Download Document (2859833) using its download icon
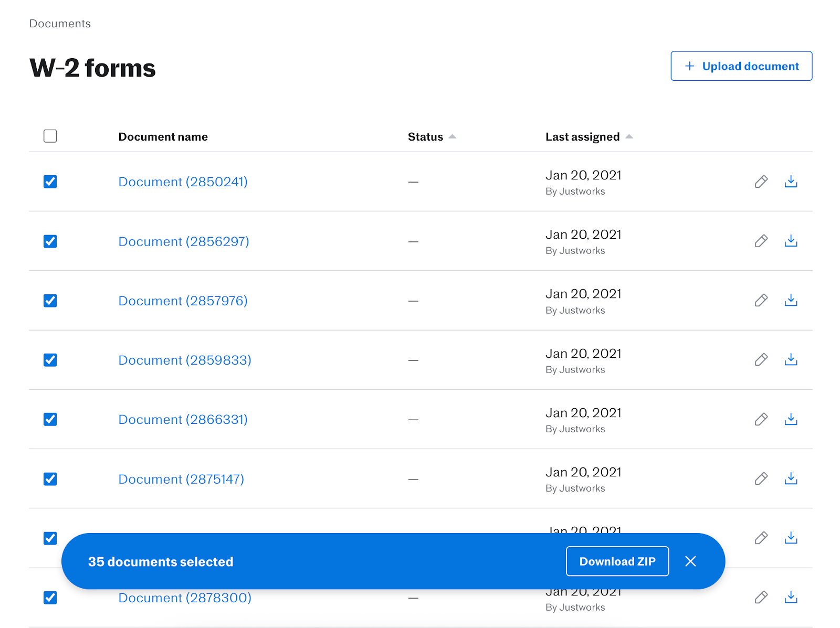 [791, 360]
